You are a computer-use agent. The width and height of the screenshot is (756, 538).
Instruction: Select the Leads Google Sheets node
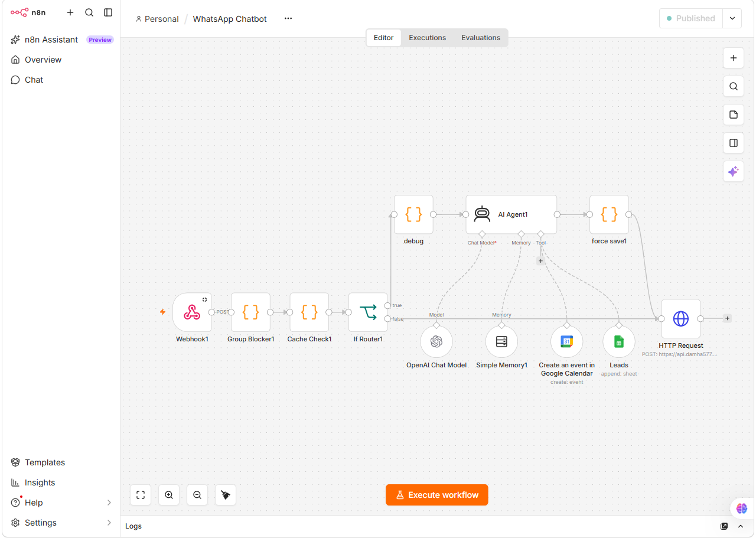tap(619, 342)
